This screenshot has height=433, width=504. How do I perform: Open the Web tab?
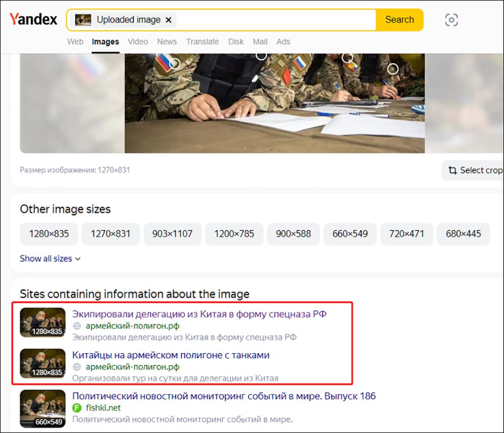75,42
